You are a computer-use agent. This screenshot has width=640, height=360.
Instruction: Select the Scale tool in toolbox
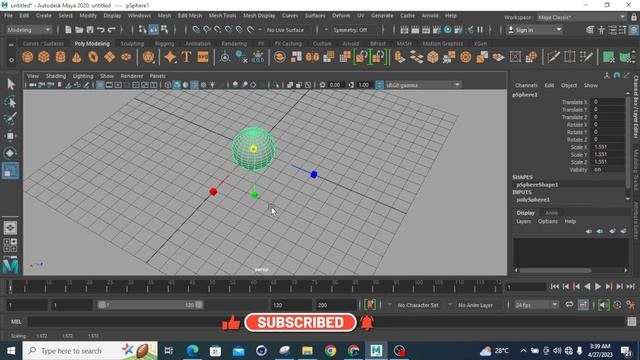(x=10, y=171)
